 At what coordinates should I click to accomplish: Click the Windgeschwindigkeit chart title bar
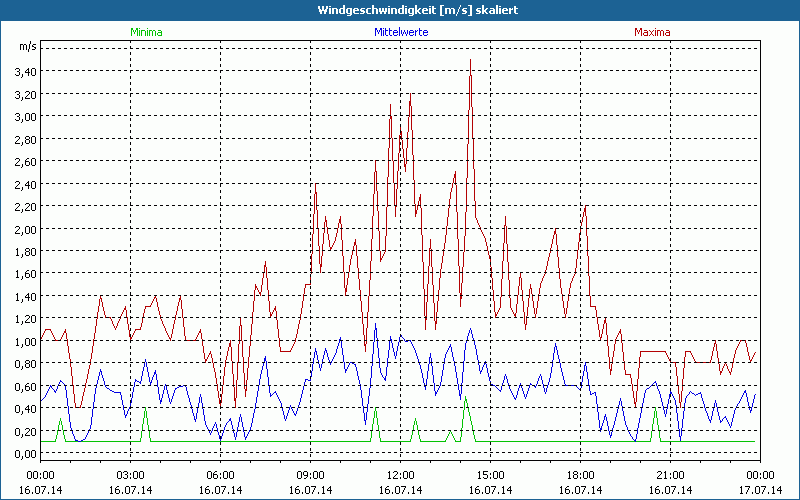pos(400,10)
